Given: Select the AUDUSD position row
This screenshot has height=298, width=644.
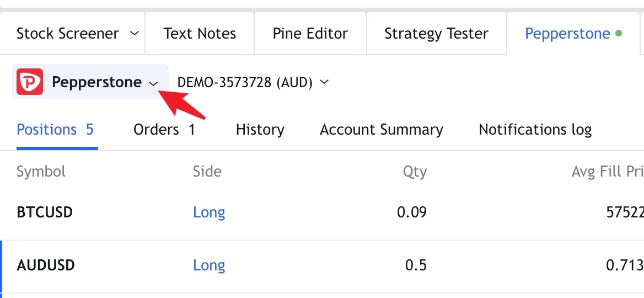Looking at the screenshot, I should (322, 265).
